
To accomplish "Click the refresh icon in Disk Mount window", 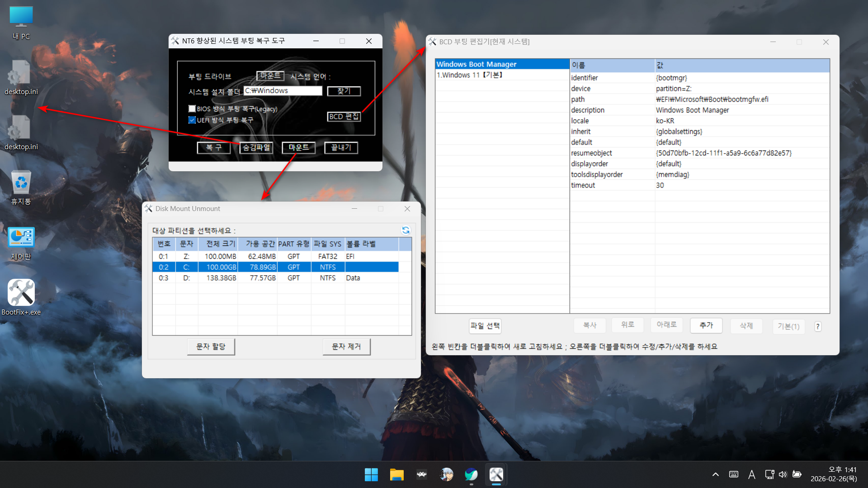I will (x=406, y=230).
